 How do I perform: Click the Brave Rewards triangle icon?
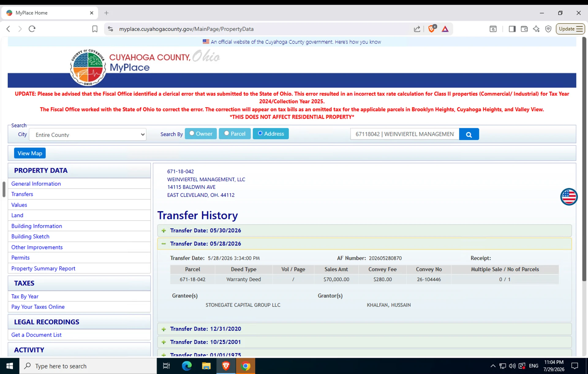pos(445,29)
